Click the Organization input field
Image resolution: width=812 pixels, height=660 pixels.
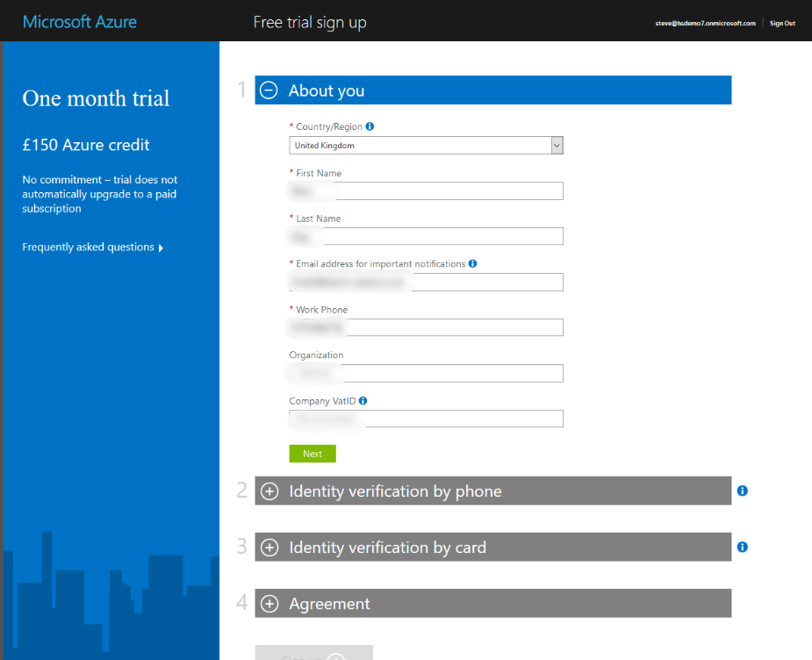click(x=426, y=373)
